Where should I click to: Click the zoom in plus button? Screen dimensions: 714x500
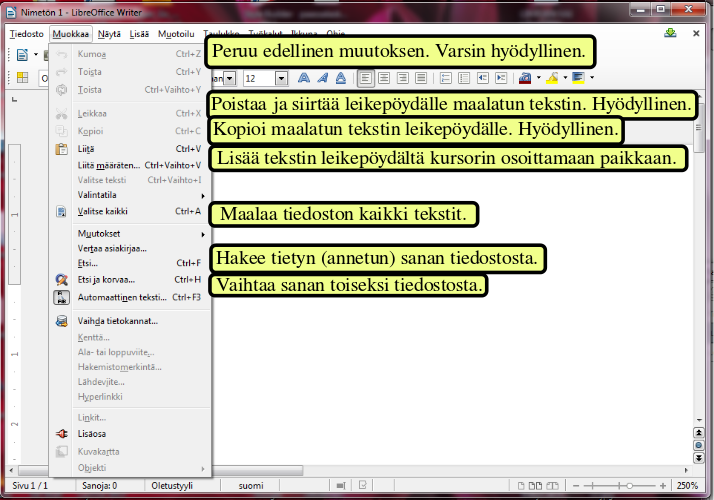click(x=663, y=486)
